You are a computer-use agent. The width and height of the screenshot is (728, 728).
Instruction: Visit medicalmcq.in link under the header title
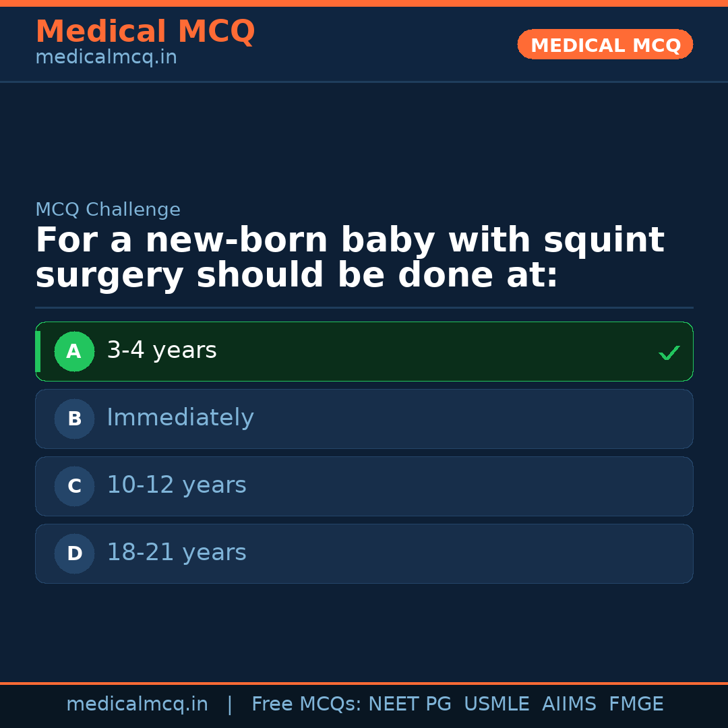pos(106,58)
